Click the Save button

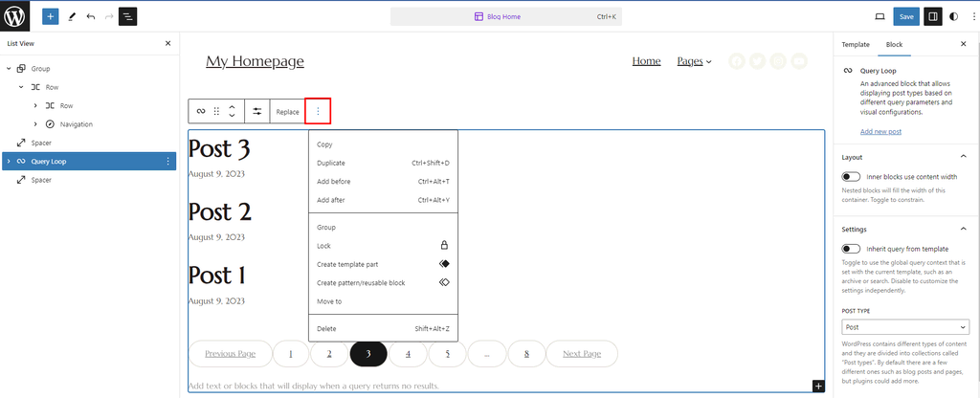coord(905,16)
